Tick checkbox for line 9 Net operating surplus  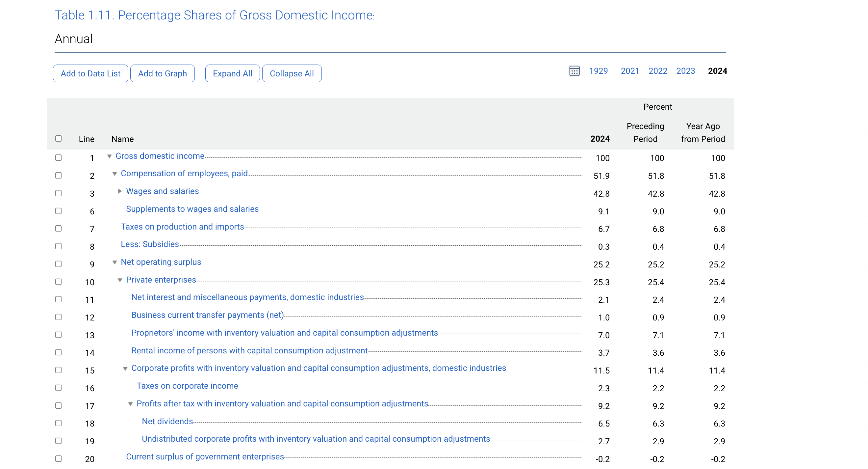59,264
